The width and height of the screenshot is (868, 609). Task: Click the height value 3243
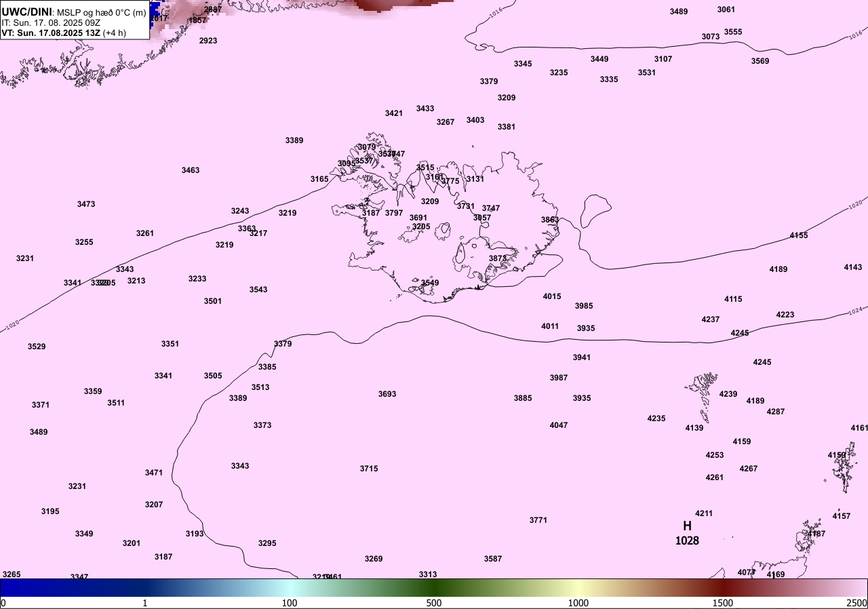pos(240,211)
